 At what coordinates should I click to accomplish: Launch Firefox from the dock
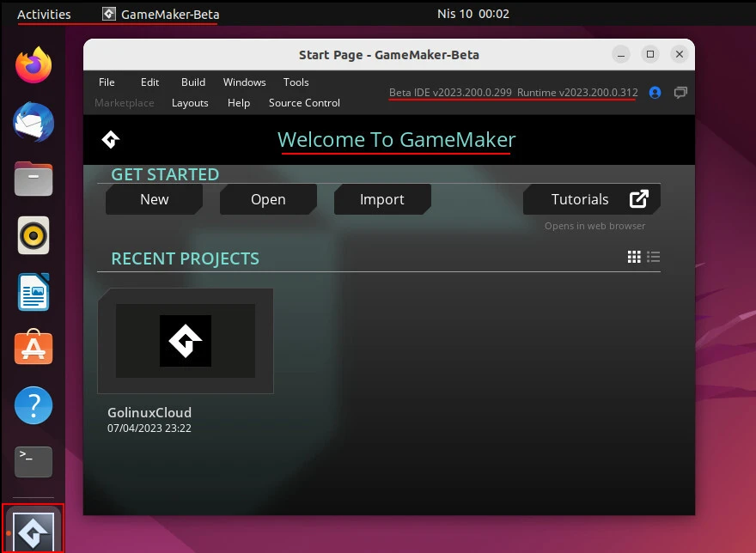point(33,64)
